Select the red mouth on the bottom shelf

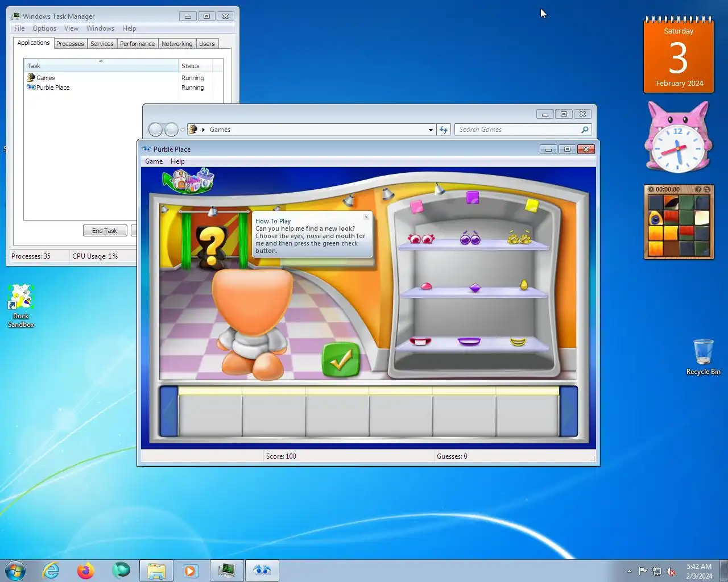420,342
